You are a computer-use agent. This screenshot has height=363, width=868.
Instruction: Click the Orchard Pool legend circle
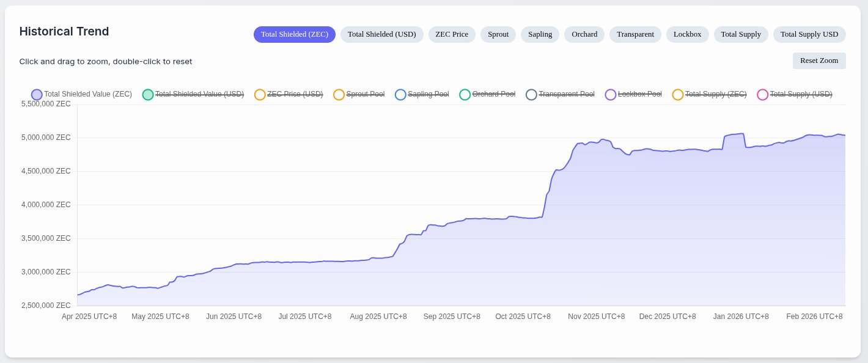[465, 95]
